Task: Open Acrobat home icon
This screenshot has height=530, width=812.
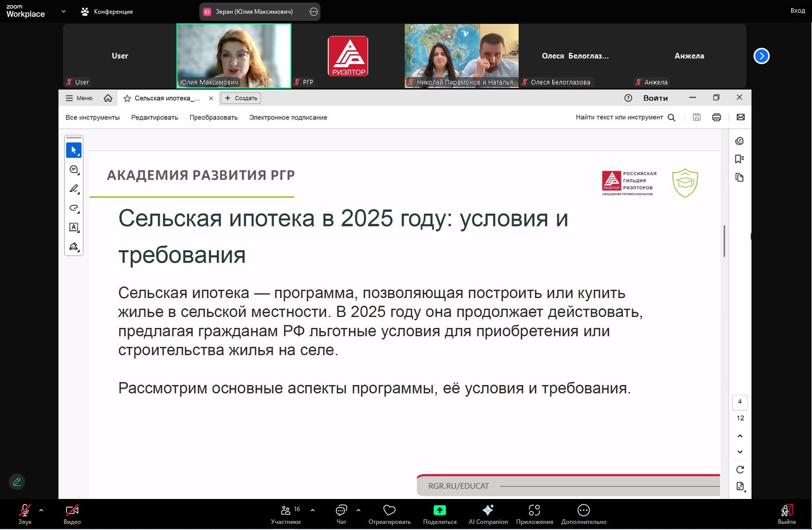Action: pyautogui.click(x=108, y=98)
